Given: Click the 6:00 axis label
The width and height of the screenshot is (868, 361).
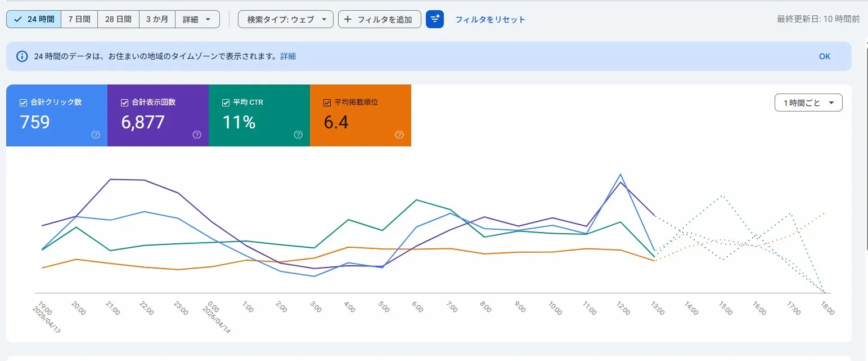Looking at the screenshot, I should point(419,307).
